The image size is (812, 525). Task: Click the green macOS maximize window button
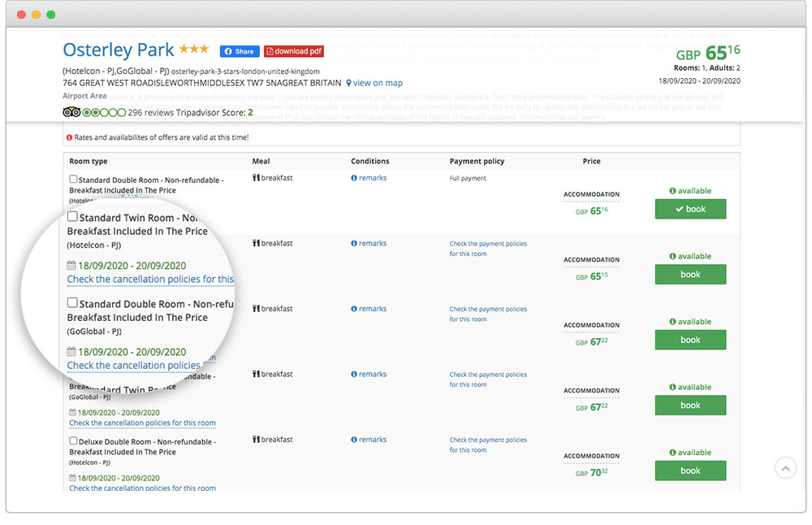pyautogui.click(x=51, y=15)
